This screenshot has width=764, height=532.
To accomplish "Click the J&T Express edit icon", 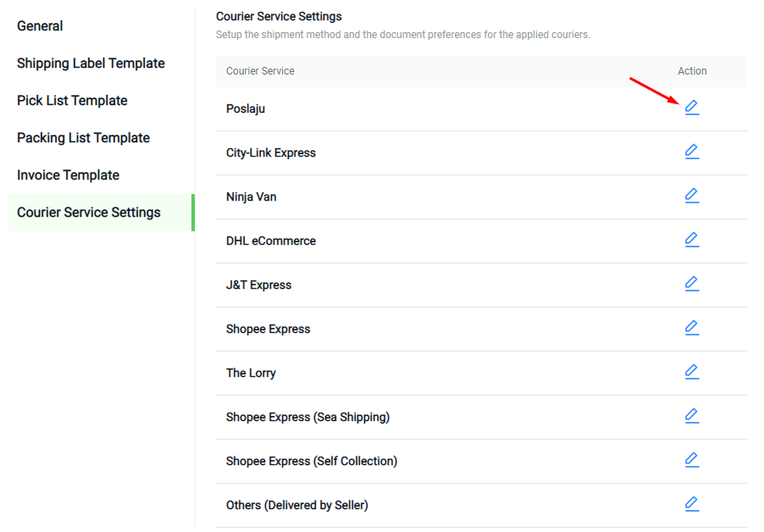I will coord(692,284).
